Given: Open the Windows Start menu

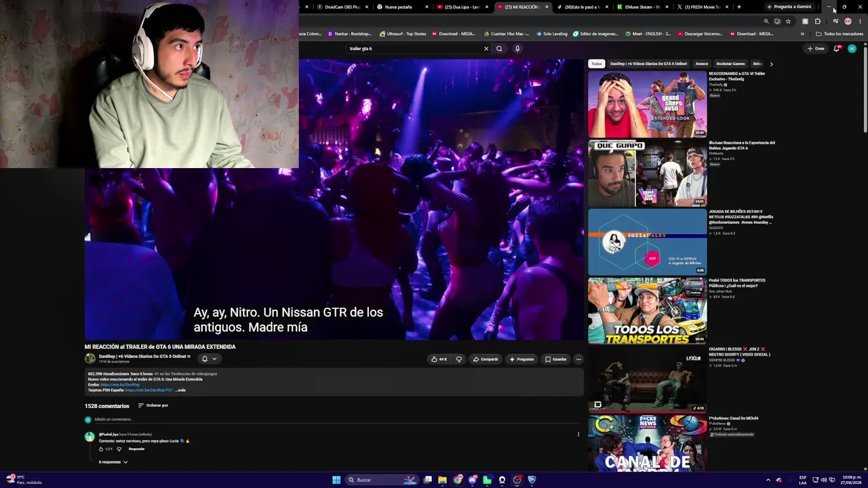Looking at the screenshot, I should click(336, 480).
